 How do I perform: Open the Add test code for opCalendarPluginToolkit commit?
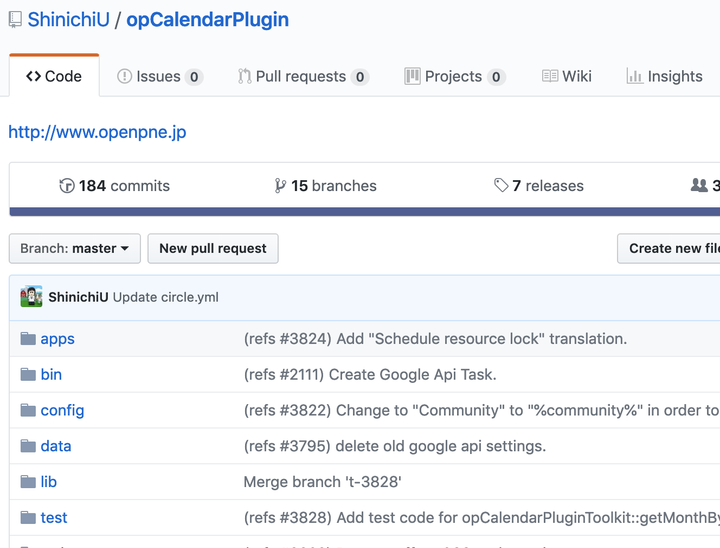click(x=482, y=518)
